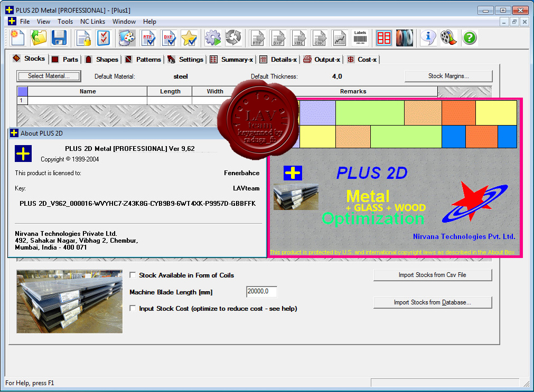
Task: Click the 'Fenerbahce' licensee name
Action: [242, 173]
